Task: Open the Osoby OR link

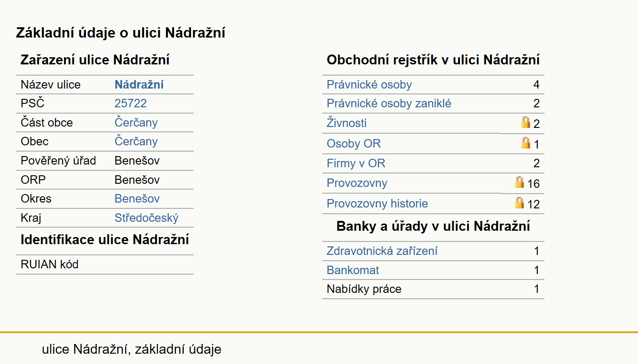Action: coord(353,144)
